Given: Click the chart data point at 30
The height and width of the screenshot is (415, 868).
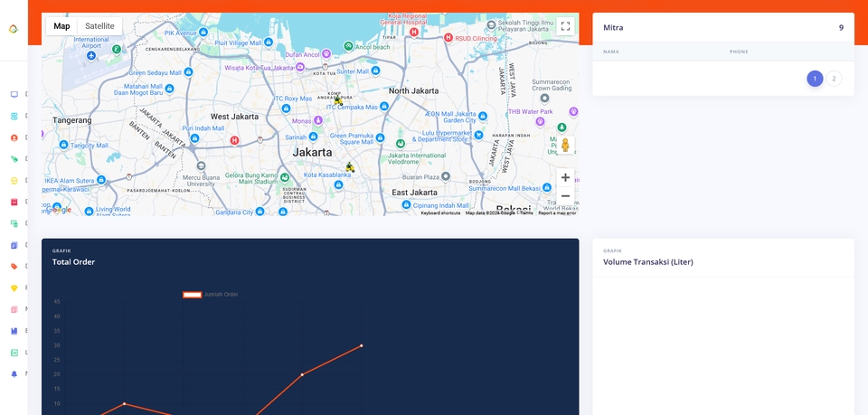Looking at the screenshot, I should 362,345.
